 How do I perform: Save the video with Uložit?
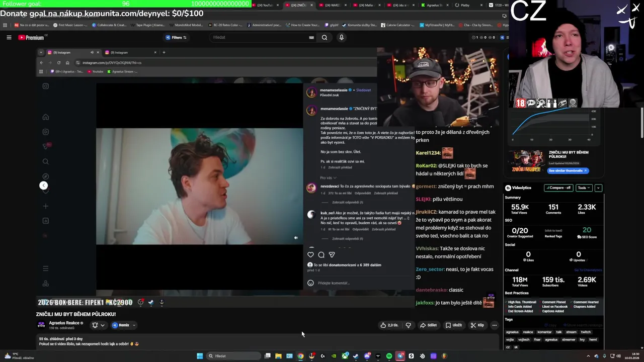coord(453,325)
